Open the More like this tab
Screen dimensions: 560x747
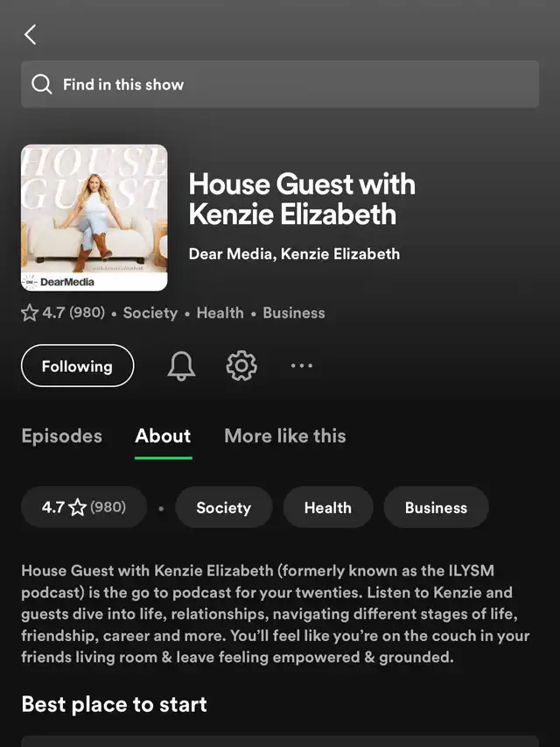click(285, 436)
